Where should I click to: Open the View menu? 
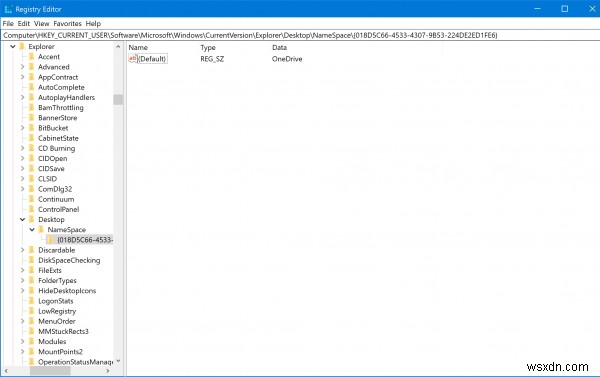coord(41,23)
